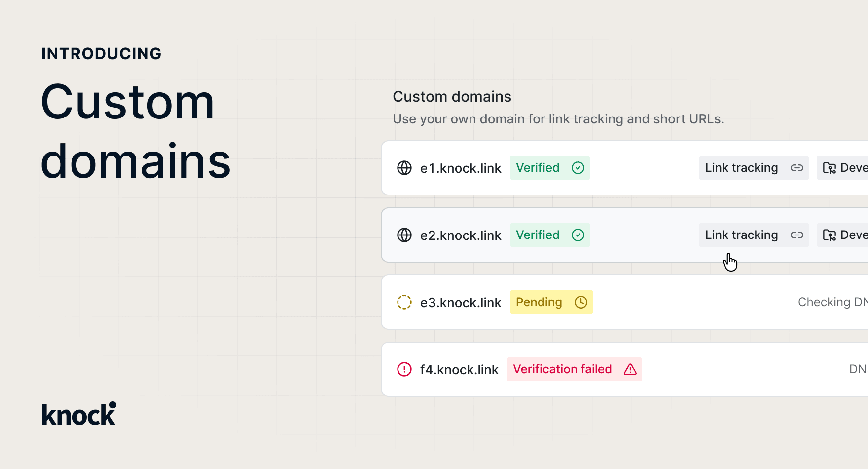Open the e3.knock.link domain name
This screenshot has height=469, width=868.
click(460, 303)
